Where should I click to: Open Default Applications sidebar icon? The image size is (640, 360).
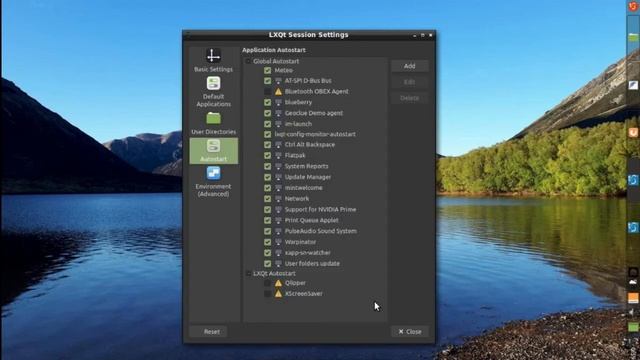coord(213,83)
